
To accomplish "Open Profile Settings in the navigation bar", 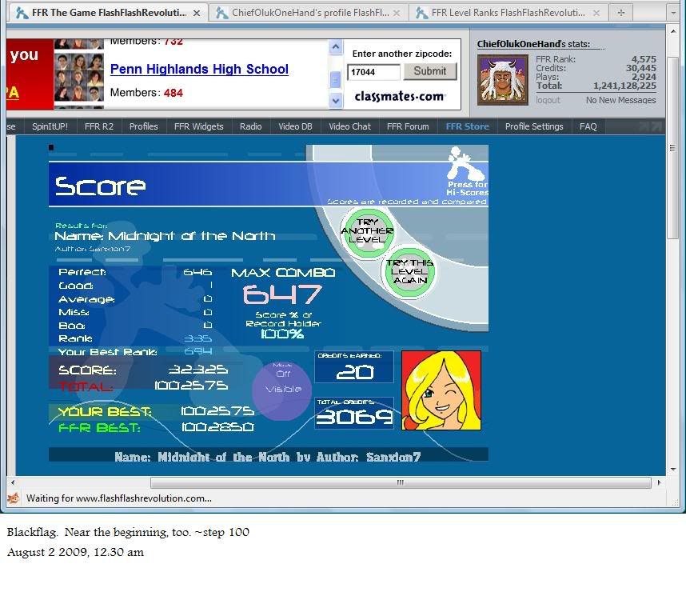I will [x=534, y=126].
